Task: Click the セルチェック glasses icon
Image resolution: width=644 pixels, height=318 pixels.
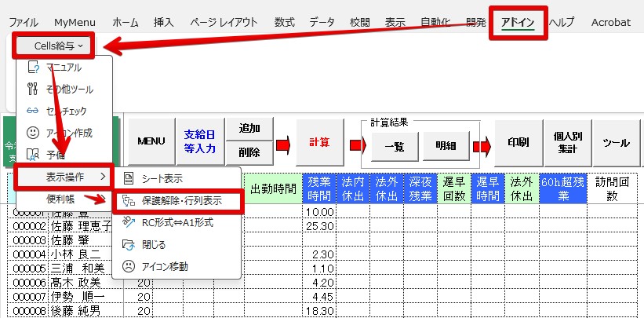Action: pyautogui.click(x=32, y=111)
